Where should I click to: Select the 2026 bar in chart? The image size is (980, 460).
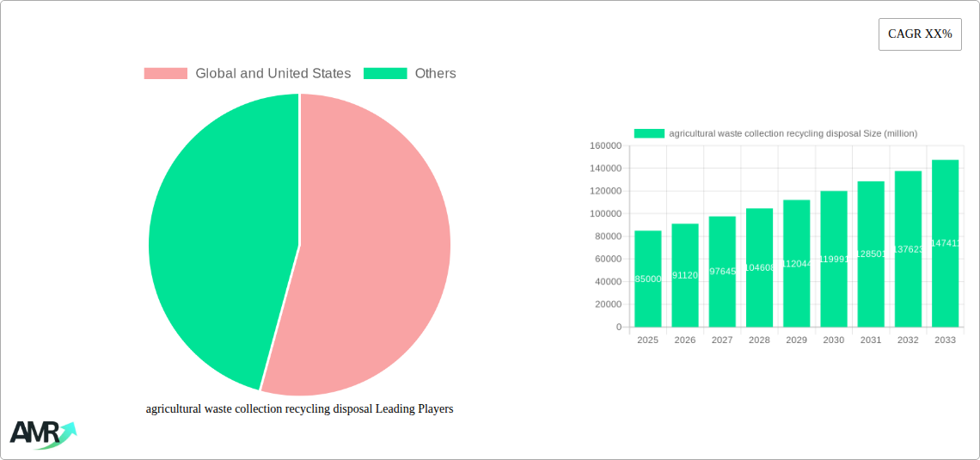(685, 275)
